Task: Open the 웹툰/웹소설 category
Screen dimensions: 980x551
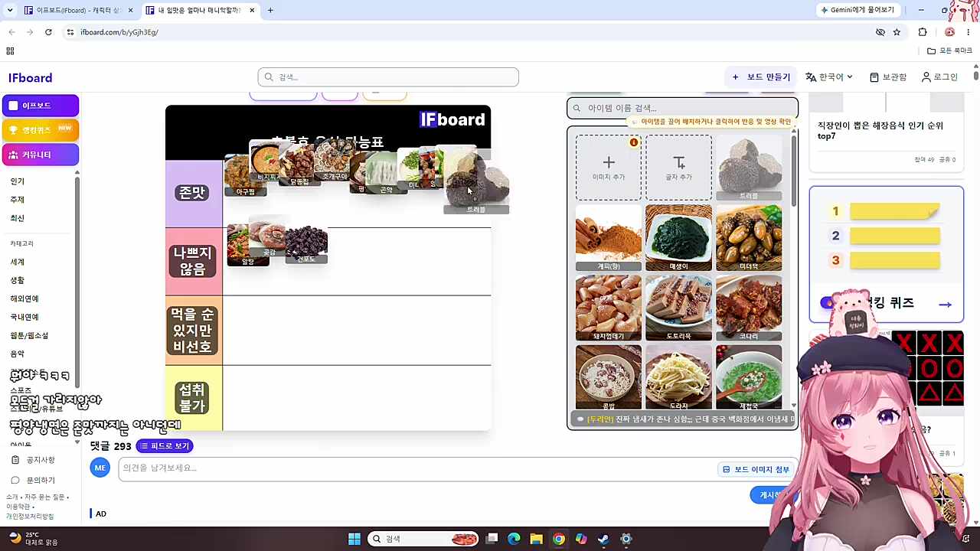Action: tap(29, 335)
